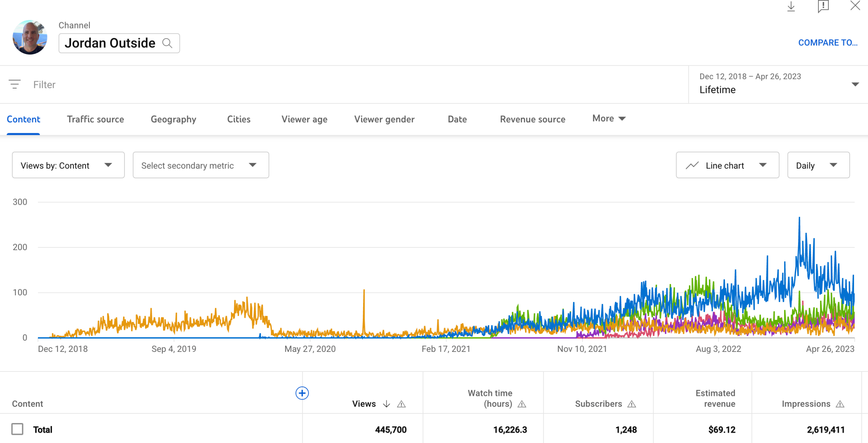The height and width of the screenshot is (443, 868).
Task: Open the Select secondary metric dropdown
Action: [x=201, y=165]
